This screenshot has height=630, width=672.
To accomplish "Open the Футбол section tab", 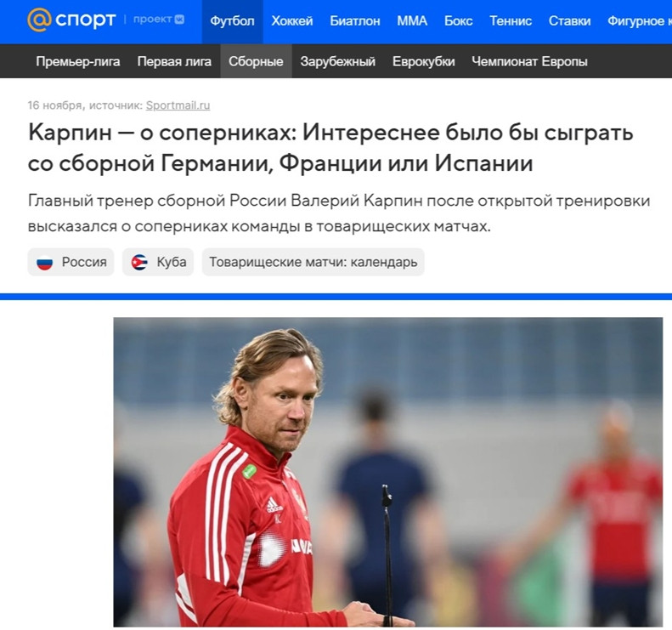I will tap(232, 21).
